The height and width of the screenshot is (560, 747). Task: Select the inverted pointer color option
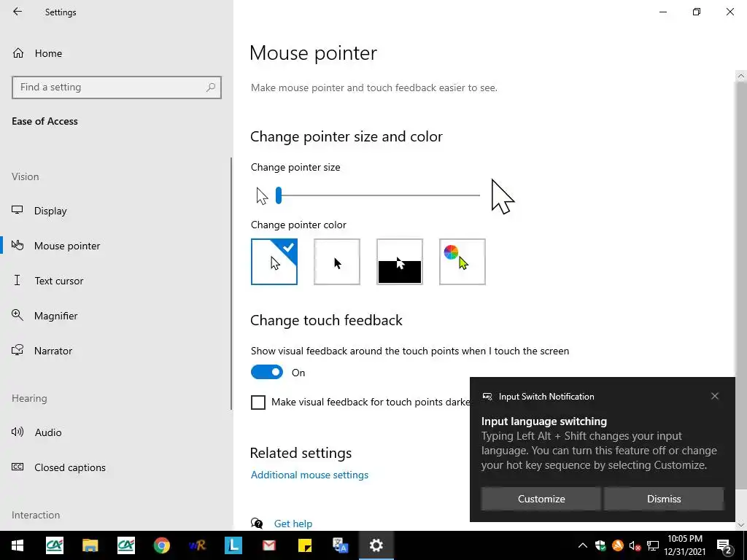click(x=400, y=262)
